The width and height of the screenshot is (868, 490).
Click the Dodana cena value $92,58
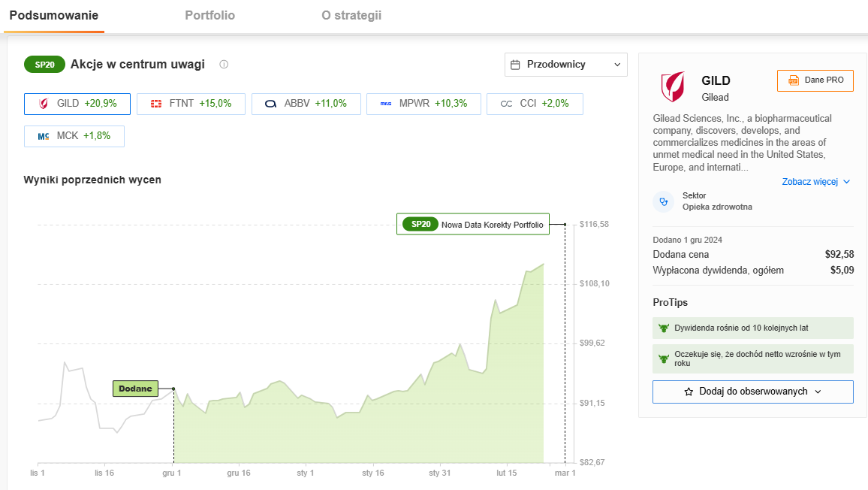[839, 255]
